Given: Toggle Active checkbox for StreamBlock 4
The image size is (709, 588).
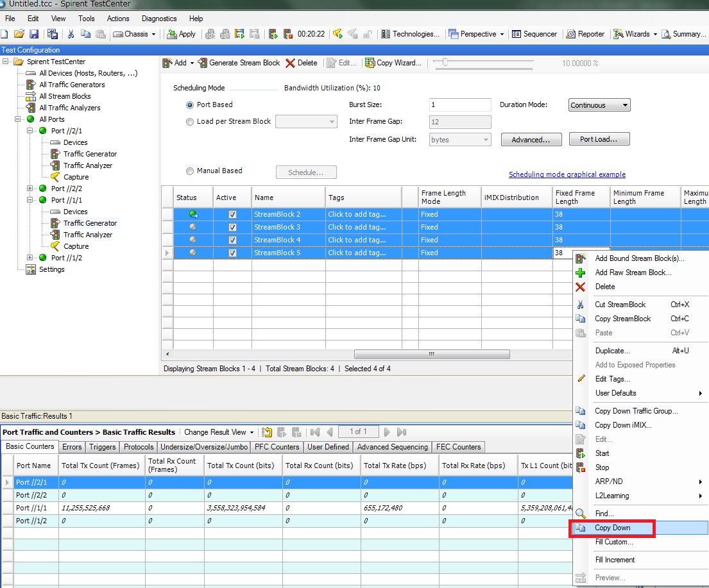Looking at the screenshot, I should point(232,240).
